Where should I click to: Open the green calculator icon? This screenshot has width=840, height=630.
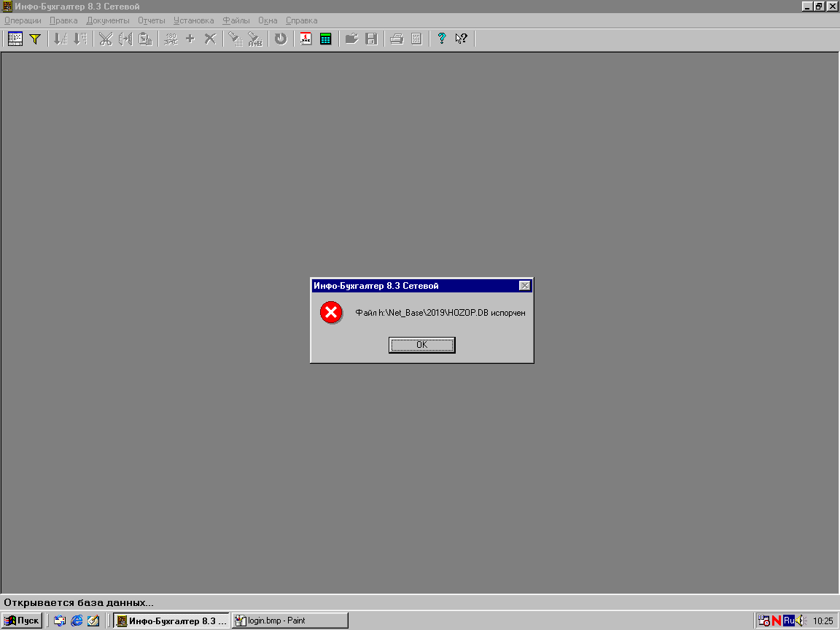tap(326, 39)
